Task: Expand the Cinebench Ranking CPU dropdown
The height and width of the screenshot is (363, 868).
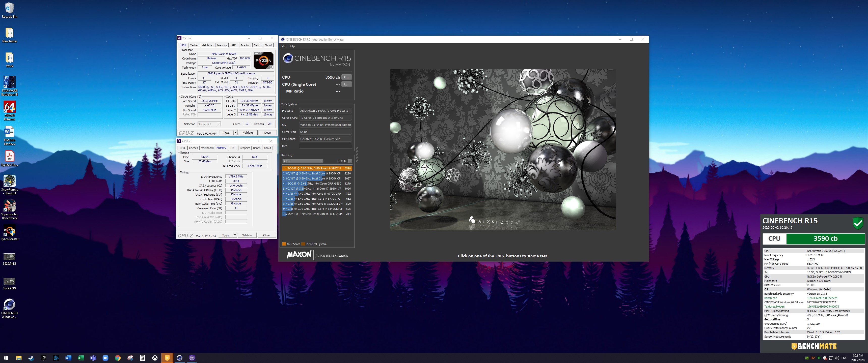Action: [x=303, y=161]
